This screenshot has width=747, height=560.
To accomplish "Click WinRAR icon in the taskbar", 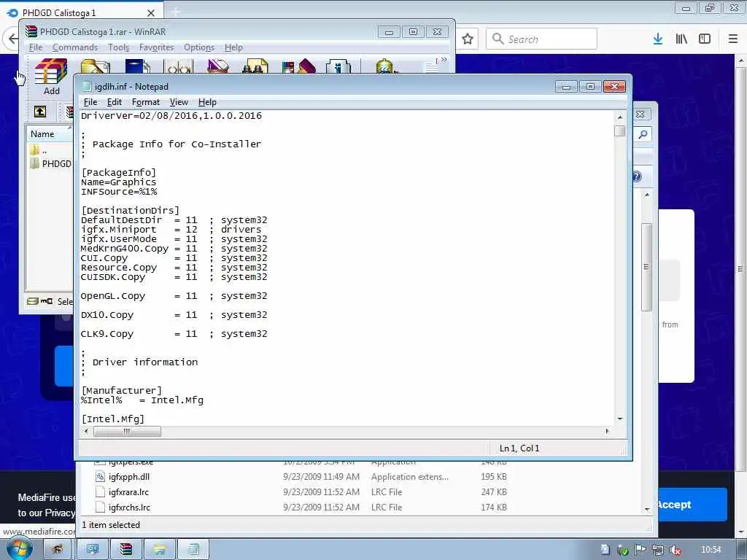I will click(126, 549).
